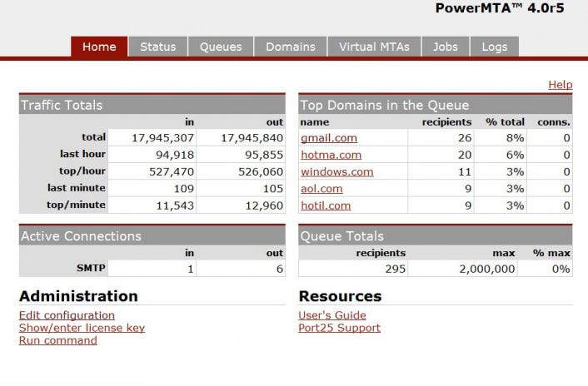Open the User's Guide link

click(x=332, y=314)
